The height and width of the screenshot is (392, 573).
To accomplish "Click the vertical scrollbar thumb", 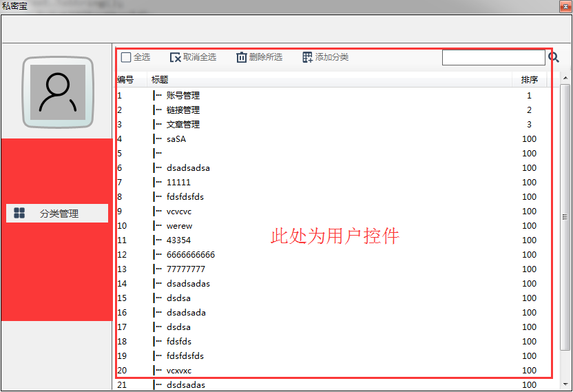I will point(565,217).
